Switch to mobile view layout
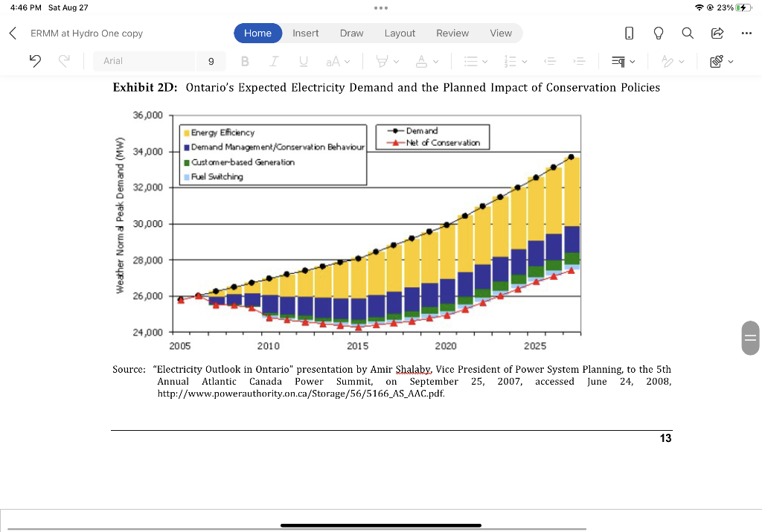762x532 pixels. (x=629, y=33)
